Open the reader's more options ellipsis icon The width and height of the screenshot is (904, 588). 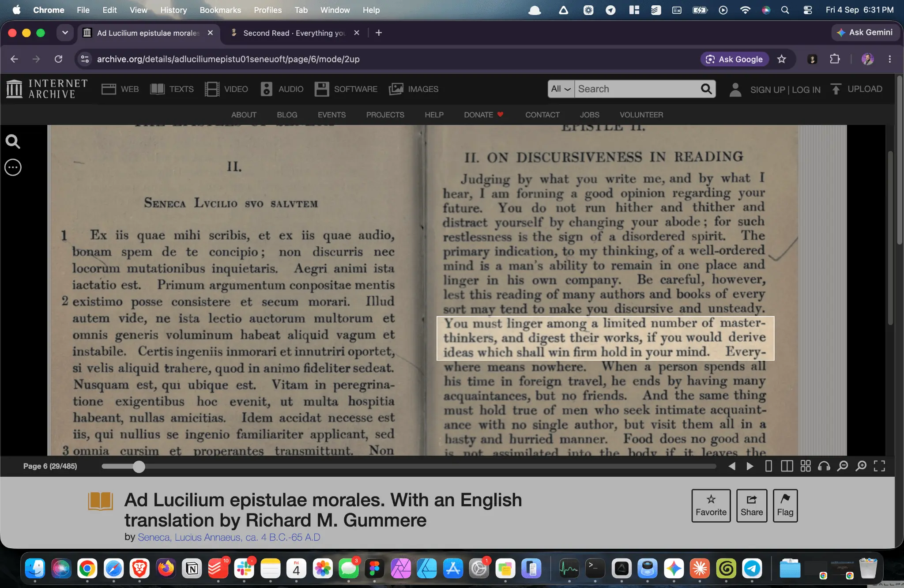click(13, 167)
